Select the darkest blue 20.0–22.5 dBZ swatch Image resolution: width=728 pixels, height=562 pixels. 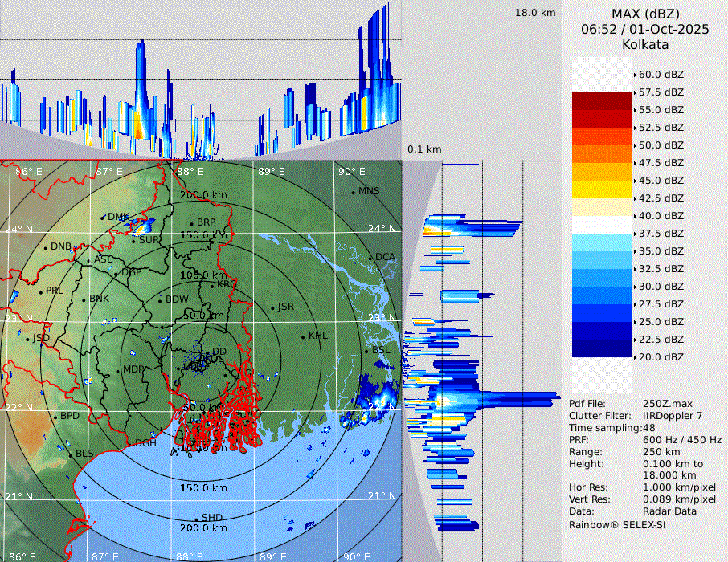pos(602,348)
